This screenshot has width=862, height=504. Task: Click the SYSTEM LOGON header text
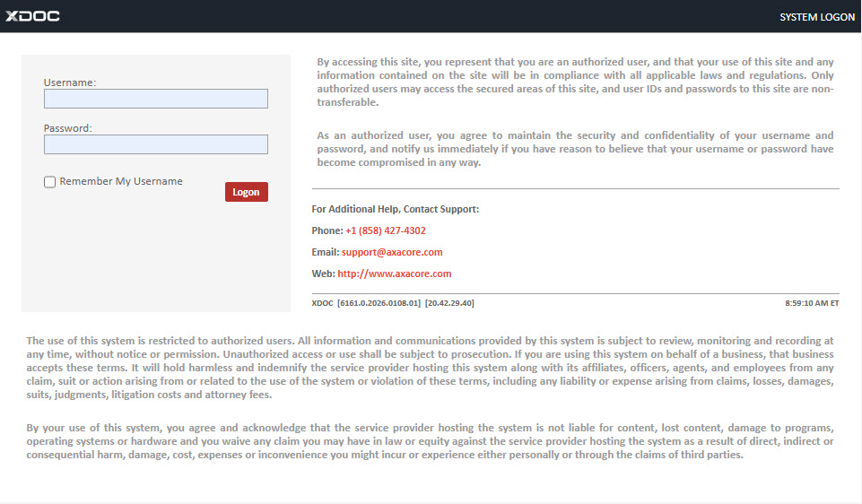point(816,17)
